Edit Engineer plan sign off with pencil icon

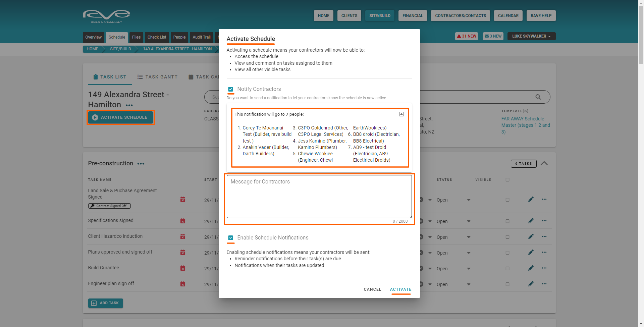pos(531,284)
